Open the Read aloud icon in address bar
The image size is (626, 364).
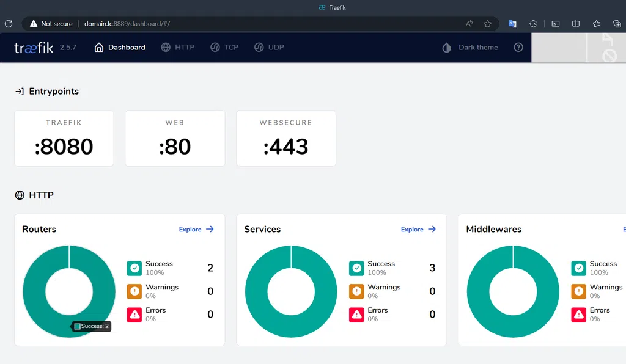click(x=469, y=24)
